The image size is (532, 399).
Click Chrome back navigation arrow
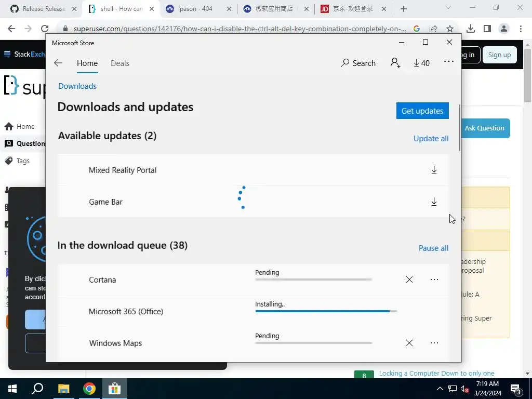pos(11,29)
